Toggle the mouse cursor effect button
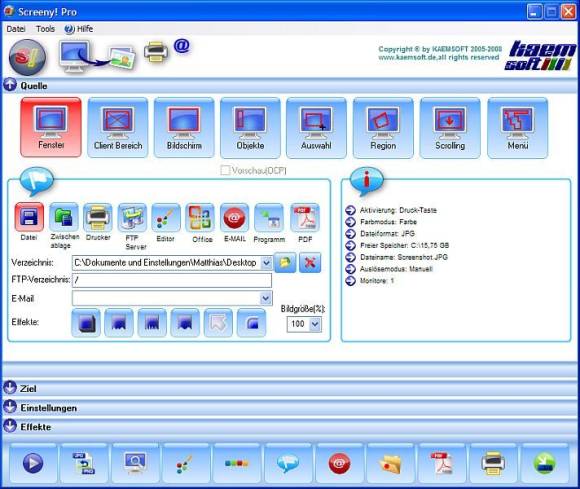580x489 pixels. pos(218,323)
